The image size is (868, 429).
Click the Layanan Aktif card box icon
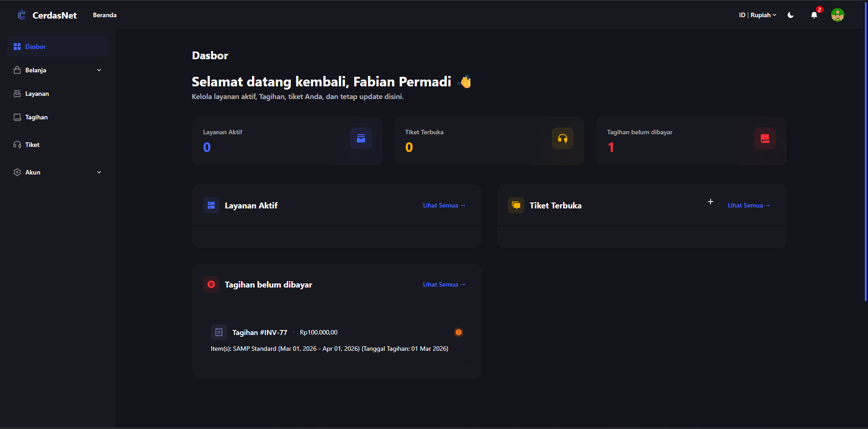(x=360, y=138)
